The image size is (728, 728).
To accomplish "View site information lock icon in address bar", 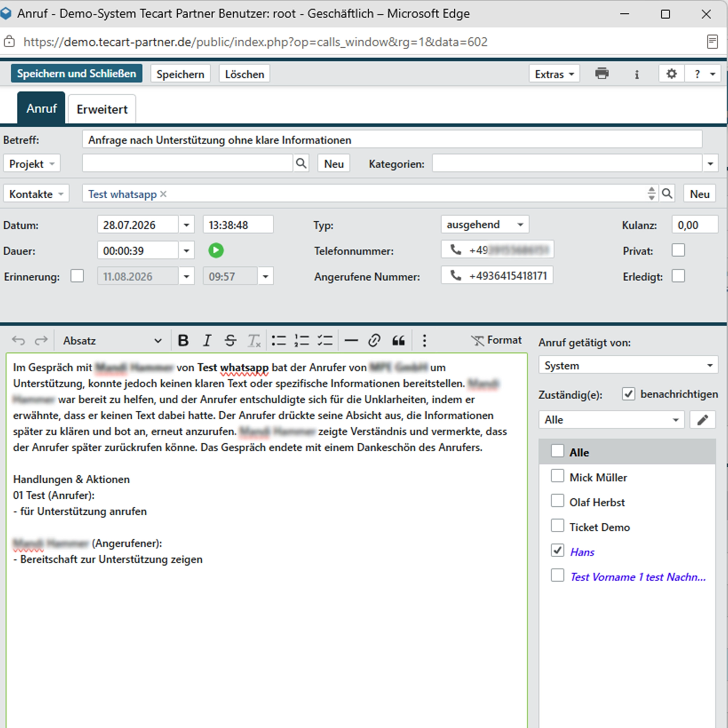I will 9,41.
